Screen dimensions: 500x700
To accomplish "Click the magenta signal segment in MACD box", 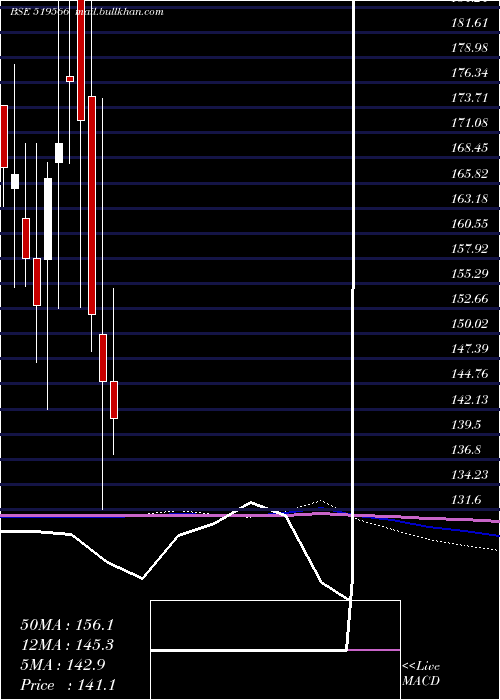I will tap(374, 650).
